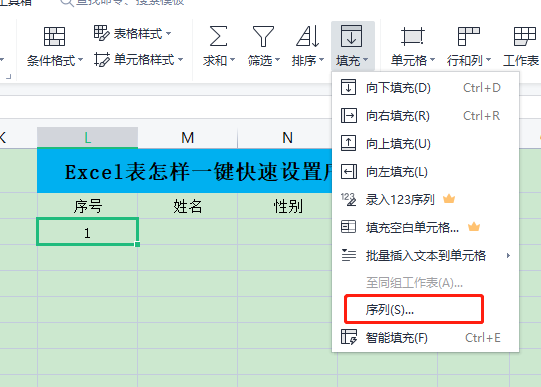
Task: Click the Cell Style (单元格样式) icon
Action: (x=101, y=59)
